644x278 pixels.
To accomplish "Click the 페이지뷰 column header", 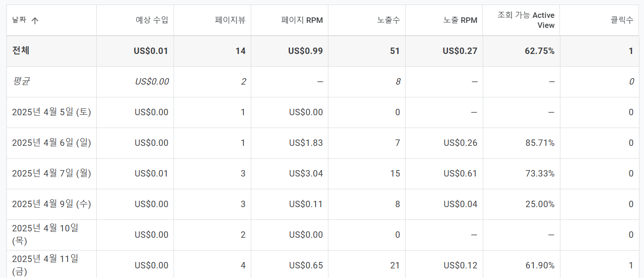I will [230, 20].
